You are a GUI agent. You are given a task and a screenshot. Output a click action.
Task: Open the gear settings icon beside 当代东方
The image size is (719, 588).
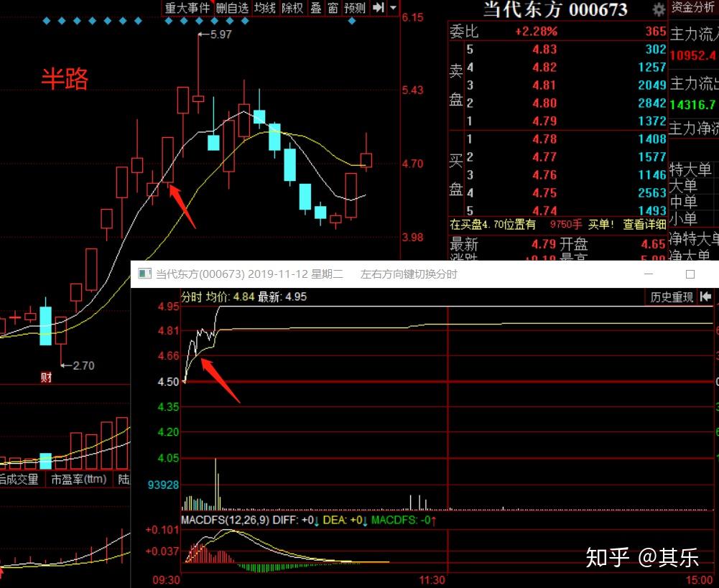pos(659,9)
